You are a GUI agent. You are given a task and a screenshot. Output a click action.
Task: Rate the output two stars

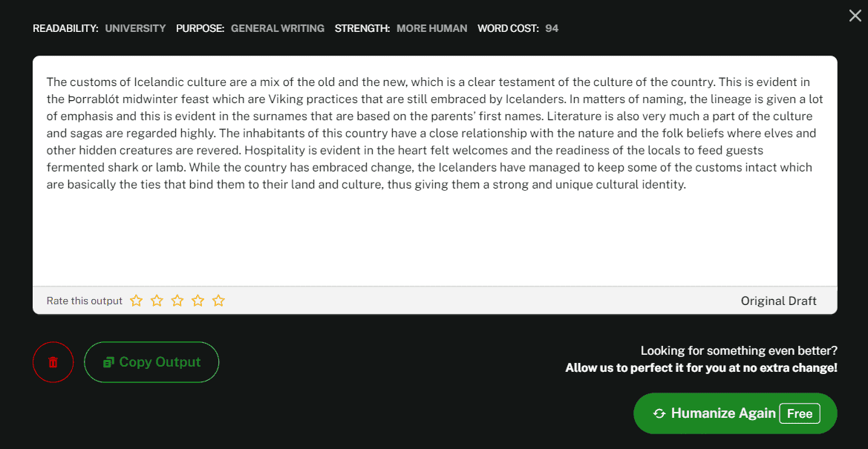[157, 301]
